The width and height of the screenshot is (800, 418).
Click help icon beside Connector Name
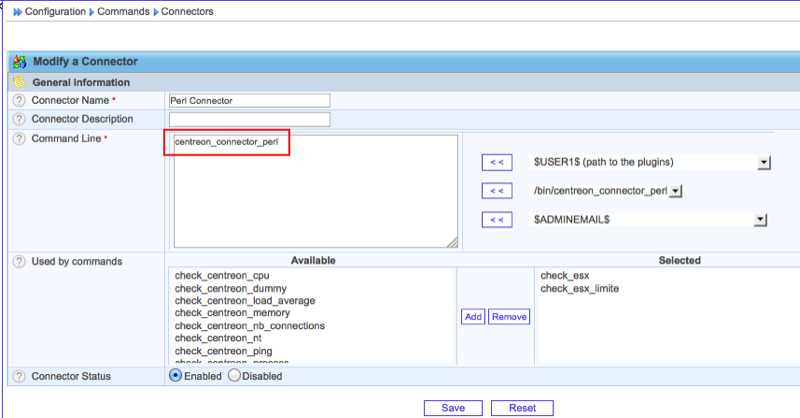pyautogui.click(x=18, y=101)
